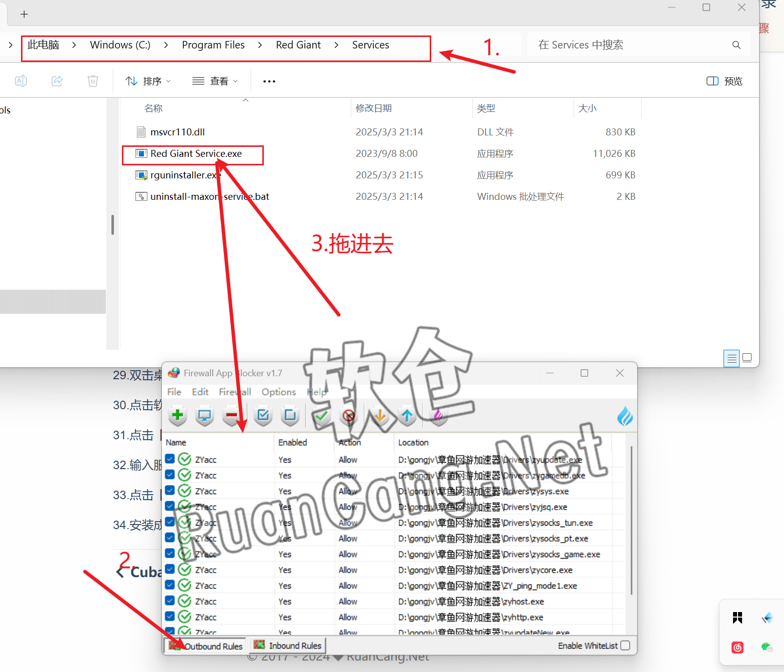
Task: Switch Explorer to details list view icon
Action: pyautogui.click(x=732, y=358)
